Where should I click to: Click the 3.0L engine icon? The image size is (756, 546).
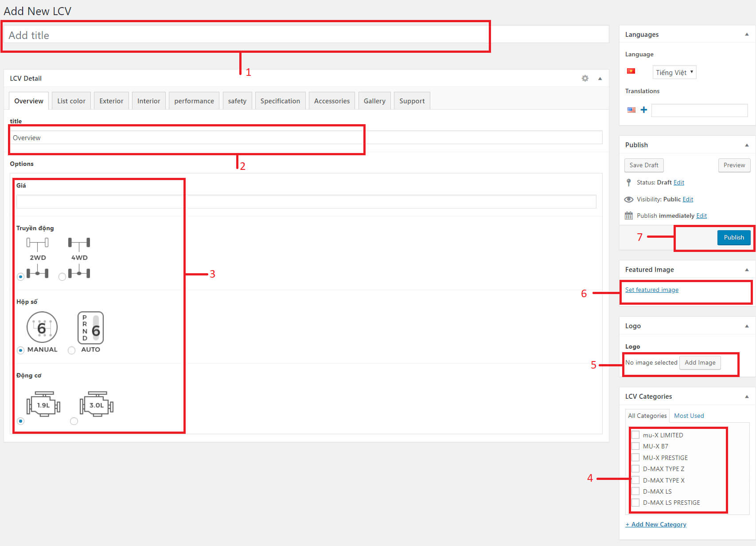96,404
